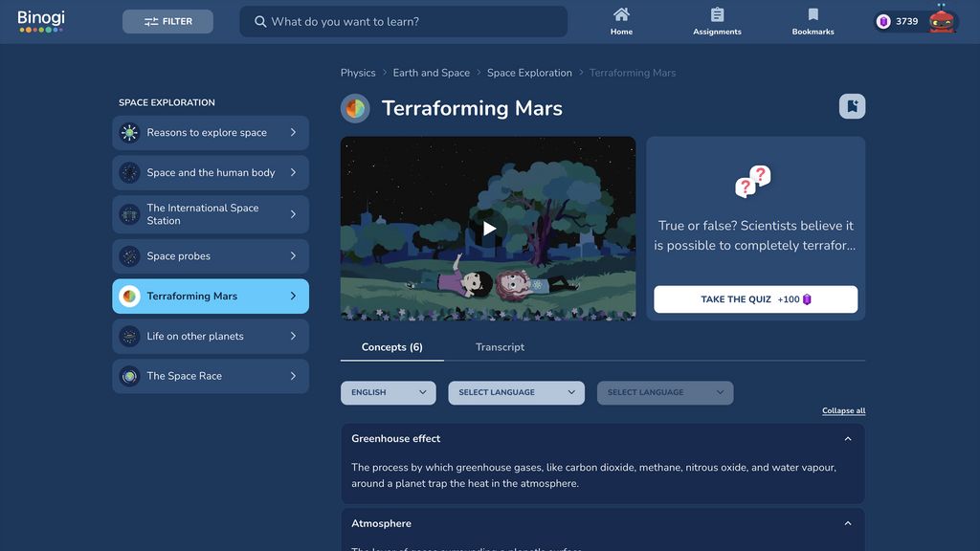980x551 pixels.
Task: Click the Terraforming Mars page title
Action: point(472,108)
